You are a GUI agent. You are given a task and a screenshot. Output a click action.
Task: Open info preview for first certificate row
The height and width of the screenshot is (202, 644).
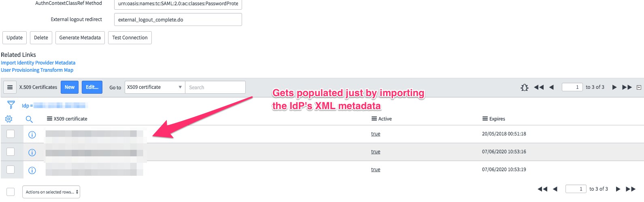pos(32,135)
